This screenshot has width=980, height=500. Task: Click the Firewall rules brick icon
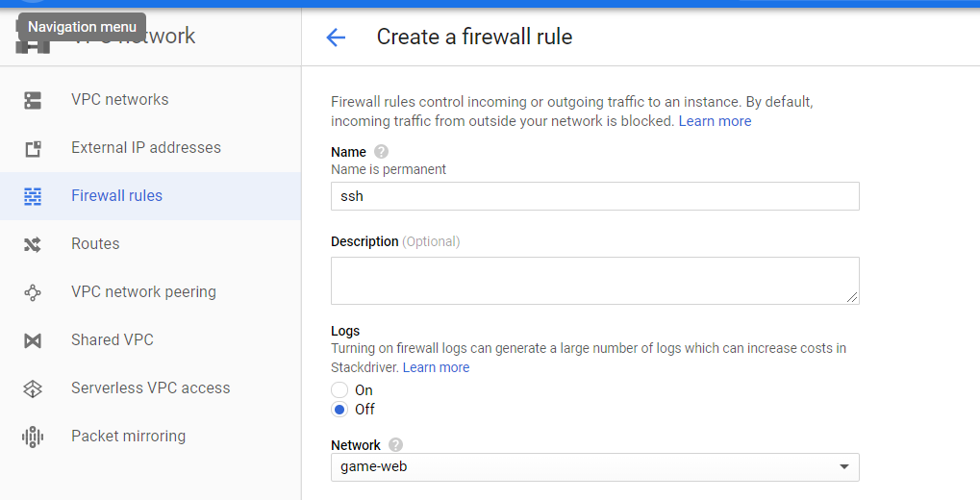point(33,196)
